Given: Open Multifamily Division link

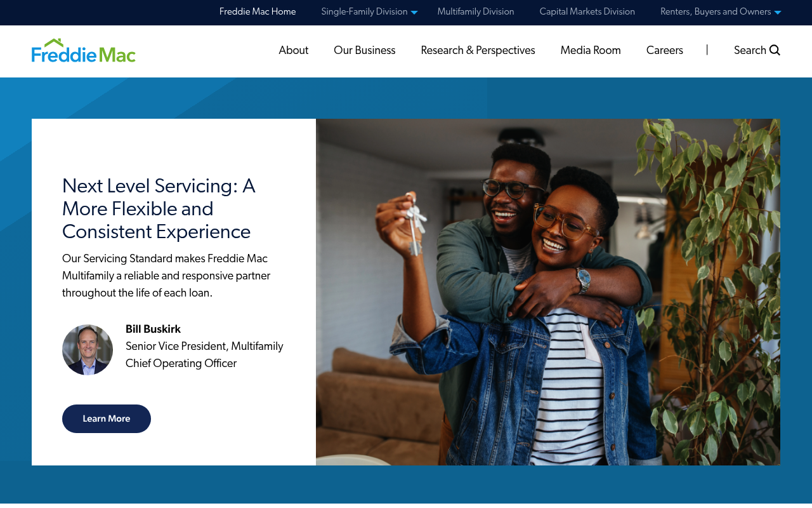Looking at the screenshot, I should 476,12.
